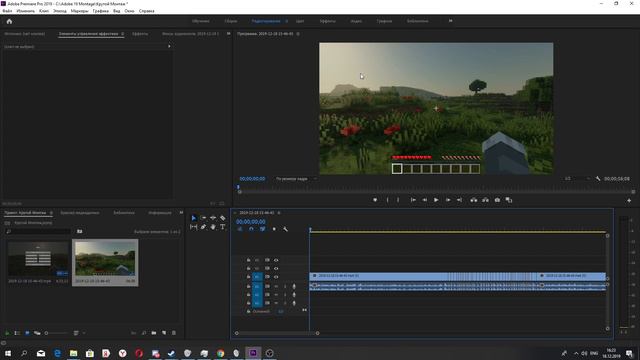Open project panel group overflow menu

(x=181, y=213)
